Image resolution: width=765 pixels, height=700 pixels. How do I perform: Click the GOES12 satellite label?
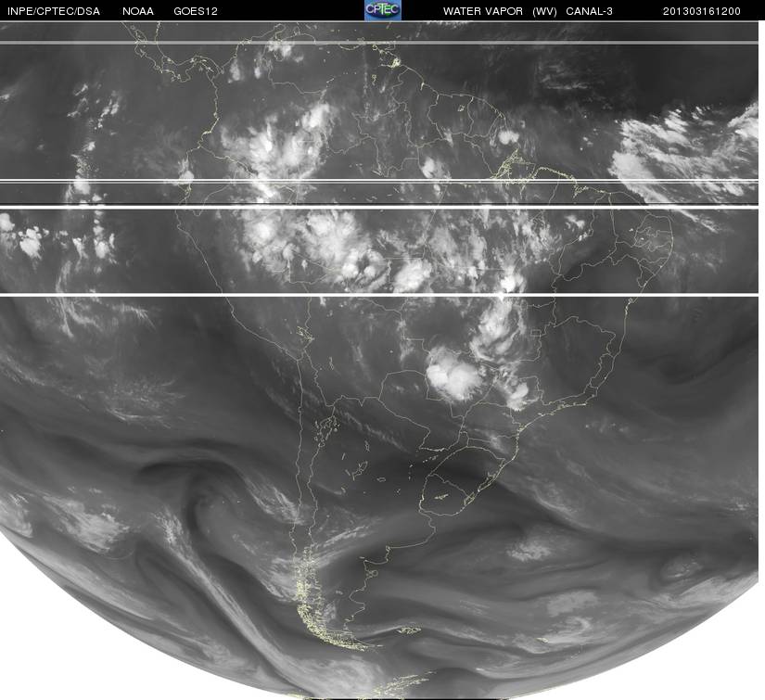click(x=196, y=11)
